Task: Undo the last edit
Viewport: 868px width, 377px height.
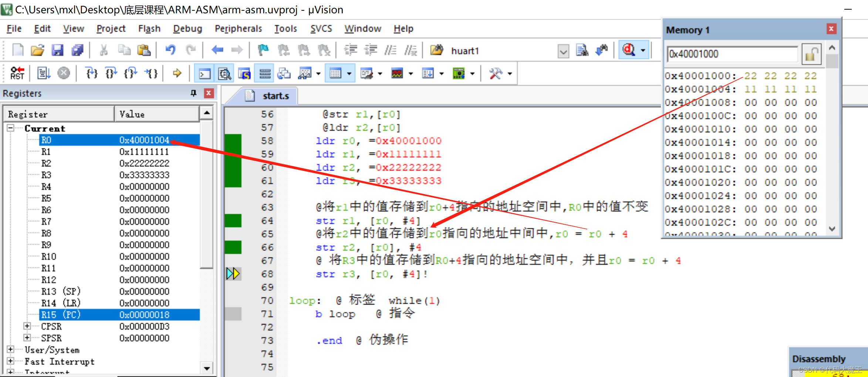Action: coord(170,50)
